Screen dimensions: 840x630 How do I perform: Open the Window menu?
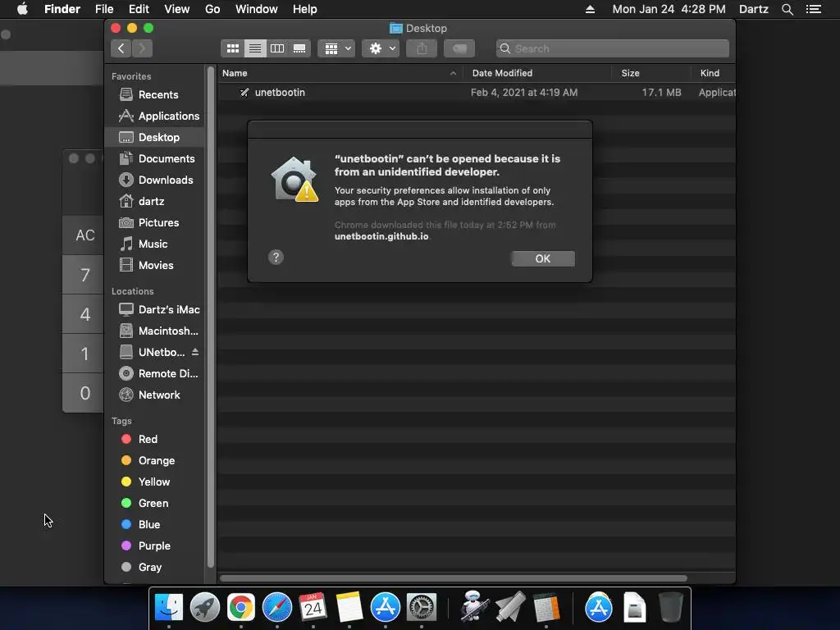(x=257, y=9)
